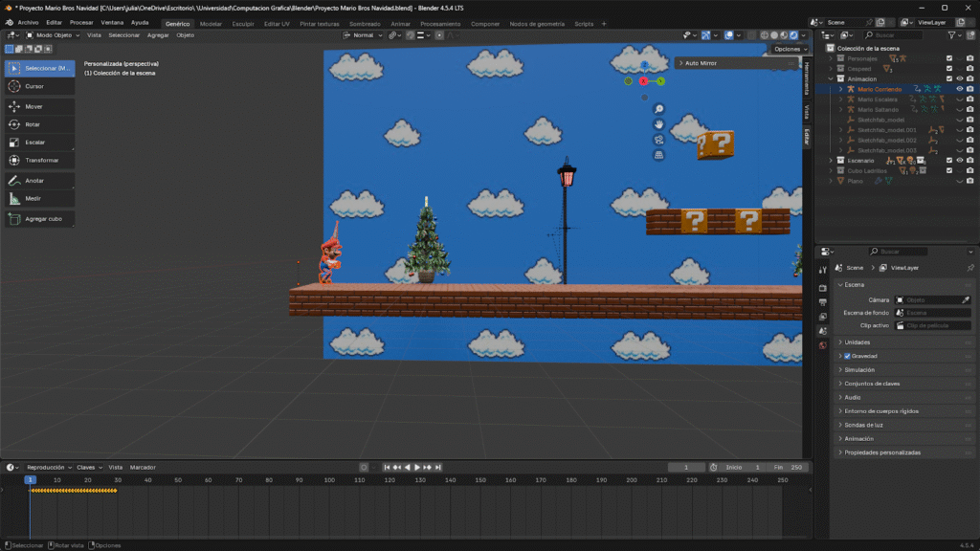Expand the Unidades panel

(x=857, y=342)
